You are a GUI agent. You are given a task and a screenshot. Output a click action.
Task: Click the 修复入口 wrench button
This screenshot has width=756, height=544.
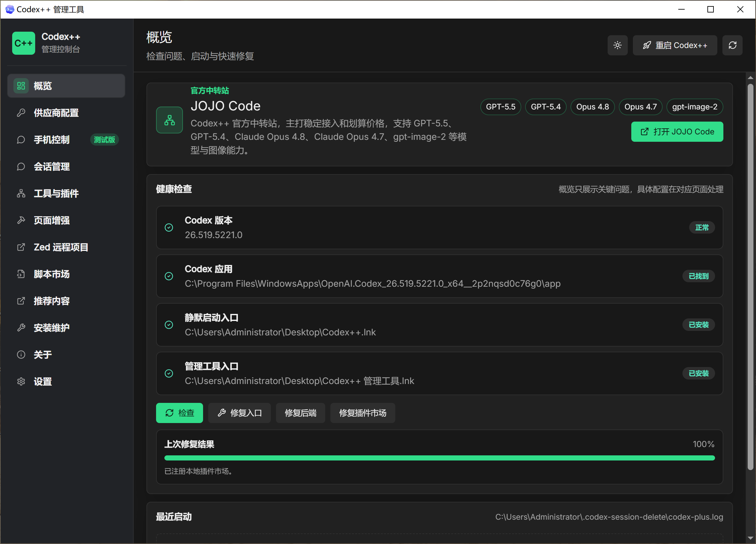pos(239,413)
